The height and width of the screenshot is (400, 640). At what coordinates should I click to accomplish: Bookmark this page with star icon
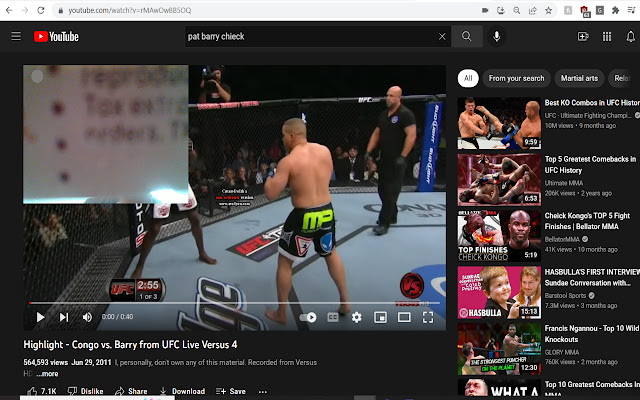pyautogui.click(x=549, y=11)
